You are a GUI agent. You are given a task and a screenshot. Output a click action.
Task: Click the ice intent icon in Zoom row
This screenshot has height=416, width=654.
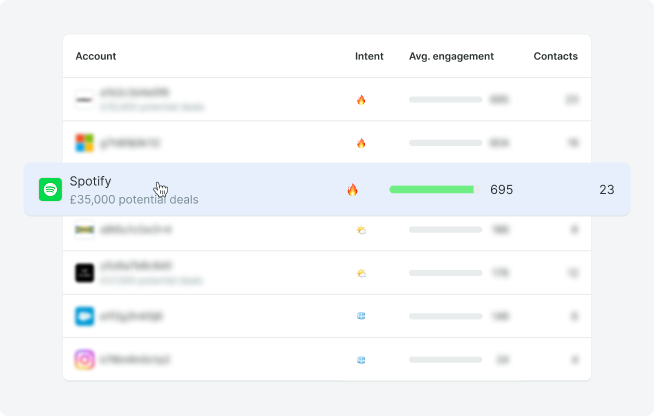(x=361, y=316)
